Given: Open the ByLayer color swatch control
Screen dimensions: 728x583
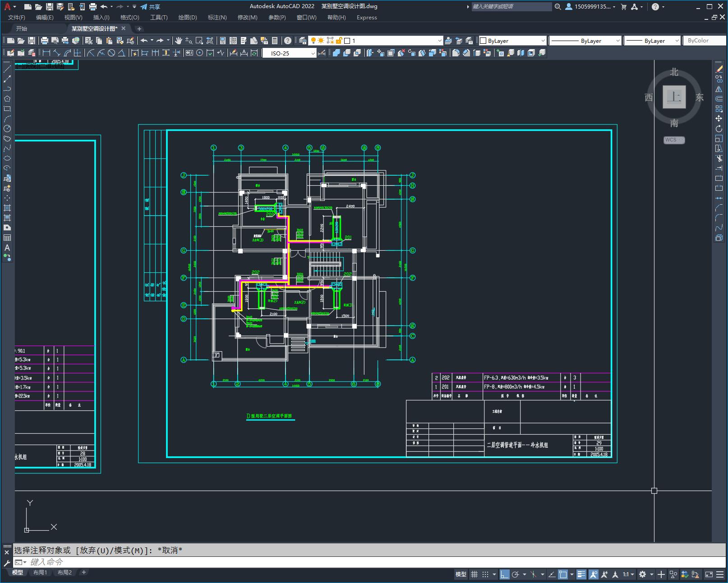Looking at the screenshot, I should point(512,41).
